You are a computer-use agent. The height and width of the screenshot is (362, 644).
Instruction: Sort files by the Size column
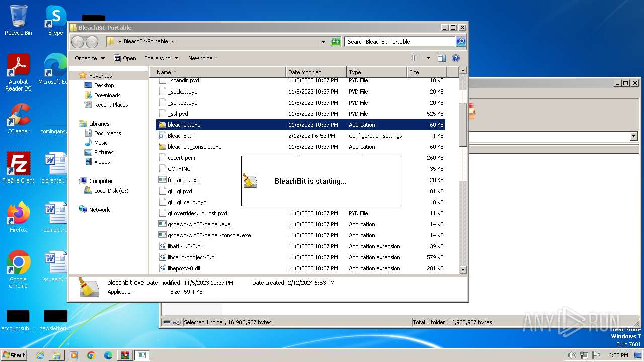pos(427,72)
